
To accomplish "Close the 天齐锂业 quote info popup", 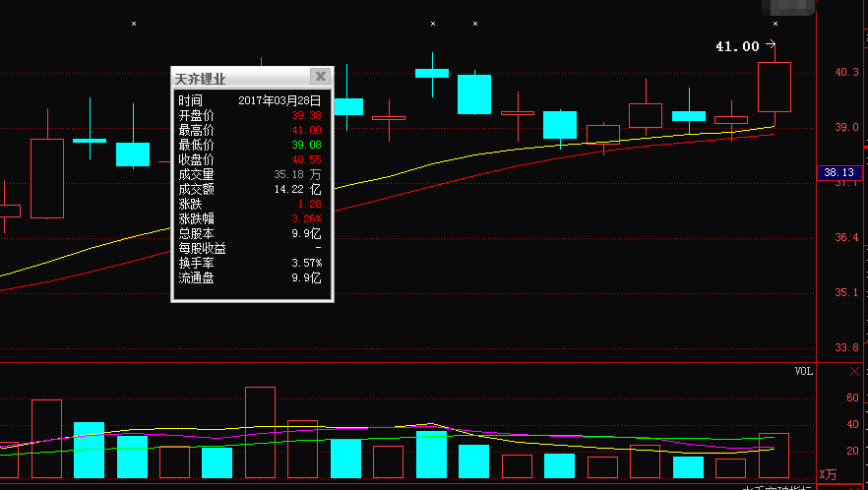I will pos(319,77).
